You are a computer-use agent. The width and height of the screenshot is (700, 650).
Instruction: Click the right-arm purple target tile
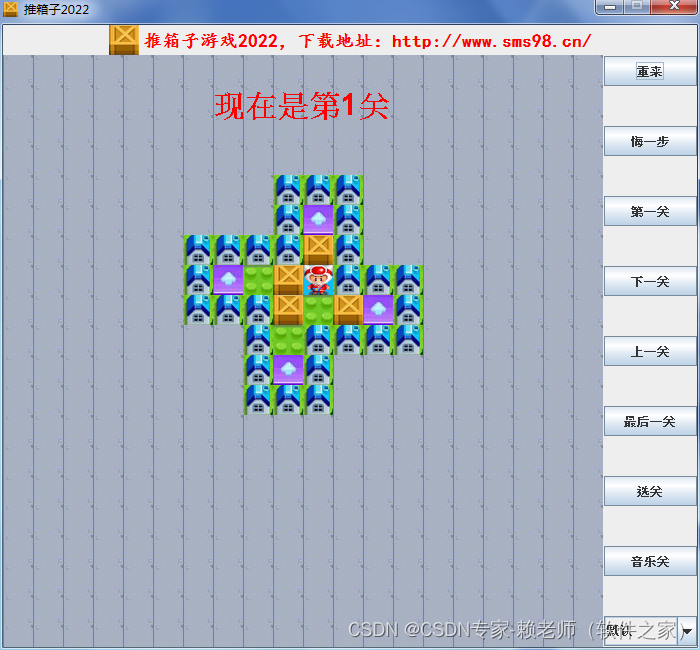point(378,310)
